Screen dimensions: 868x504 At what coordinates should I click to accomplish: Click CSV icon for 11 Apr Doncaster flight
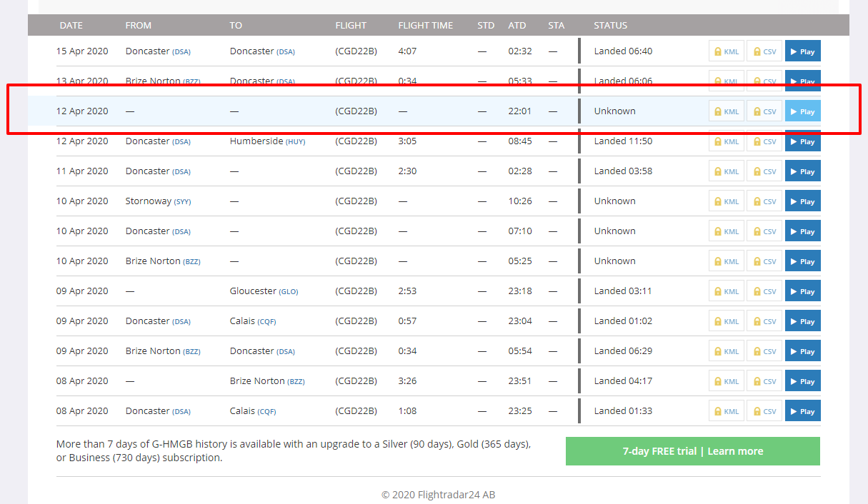click(x=764, y=171)
